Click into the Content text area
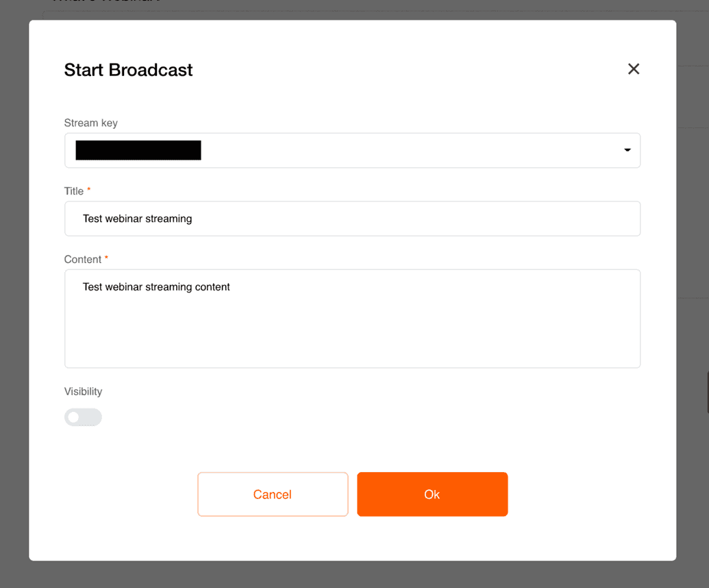709x588 pixels. [x=352, y=319]
